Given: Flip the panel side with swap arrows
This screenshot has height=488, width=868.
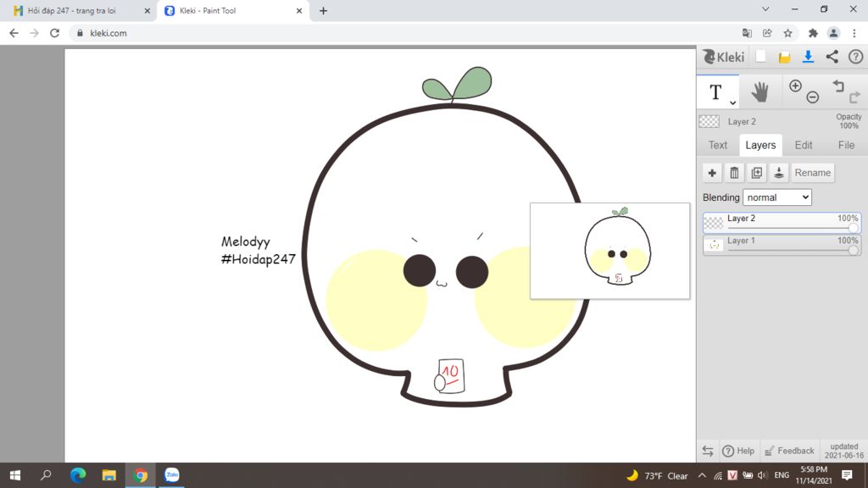Looking at the screenshot, I should (708, 451).
